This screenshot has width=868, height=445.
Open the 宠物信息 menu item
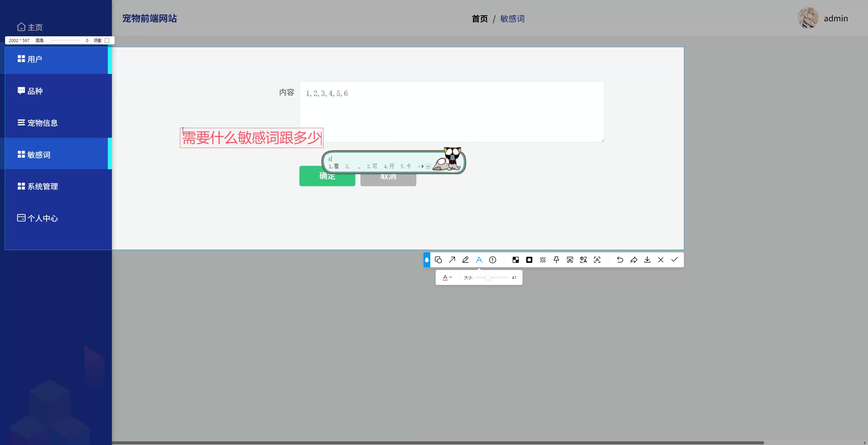tap(42, 123)
